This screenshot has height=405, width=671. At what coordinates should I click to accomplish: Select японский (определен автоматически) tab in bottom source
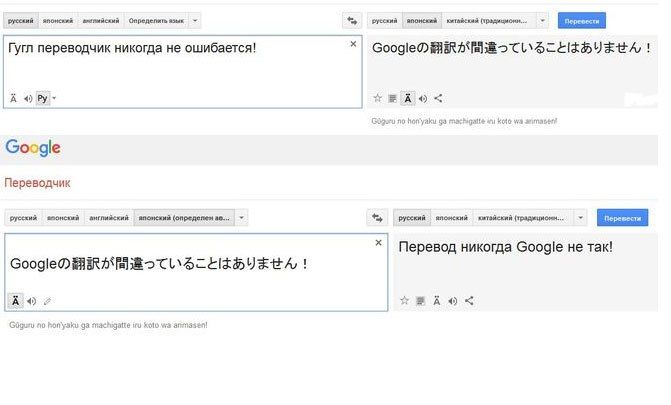[184, 218]
